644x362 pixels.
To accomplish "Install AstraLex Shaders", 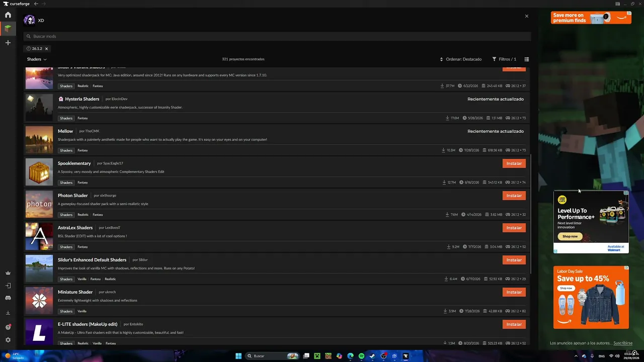I will click(x=514, y=228).
